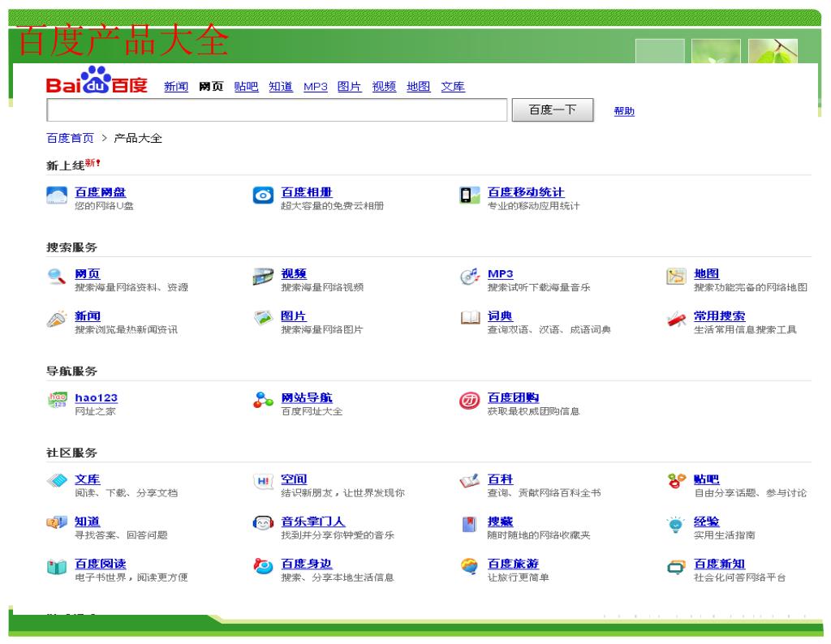
Task: Open the 百度身边 link
Action: (x=307, y=564)
